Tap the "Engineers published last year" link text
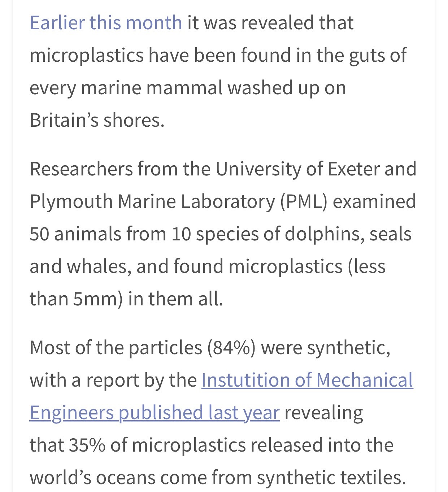This screenshot has height=492, width=448. coord(155,413)
